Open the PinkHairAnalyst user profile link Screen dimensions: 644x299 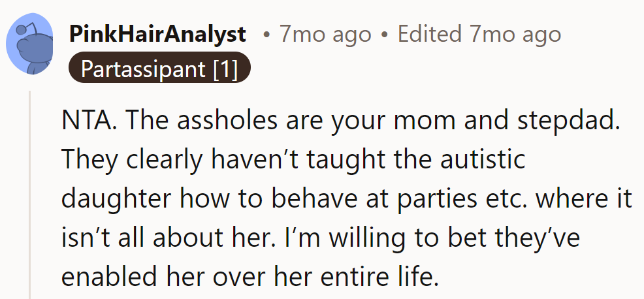pyautogui.click(x=158, y=34)
